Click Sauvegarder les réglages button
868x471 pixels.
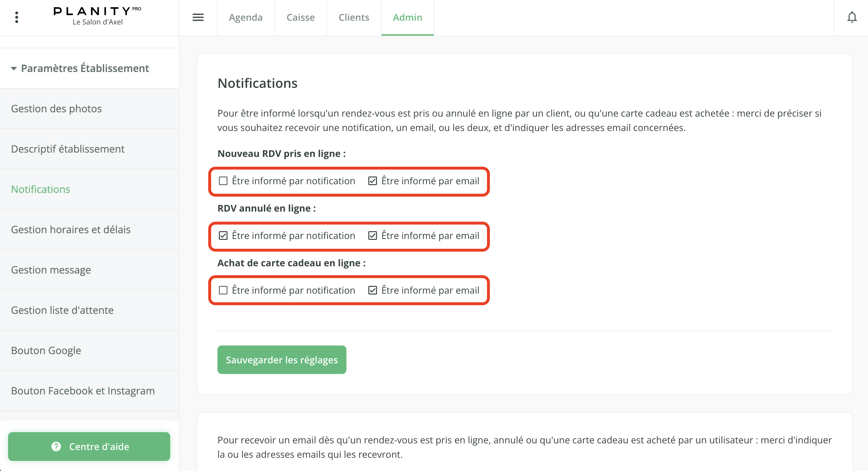(281, 360)
